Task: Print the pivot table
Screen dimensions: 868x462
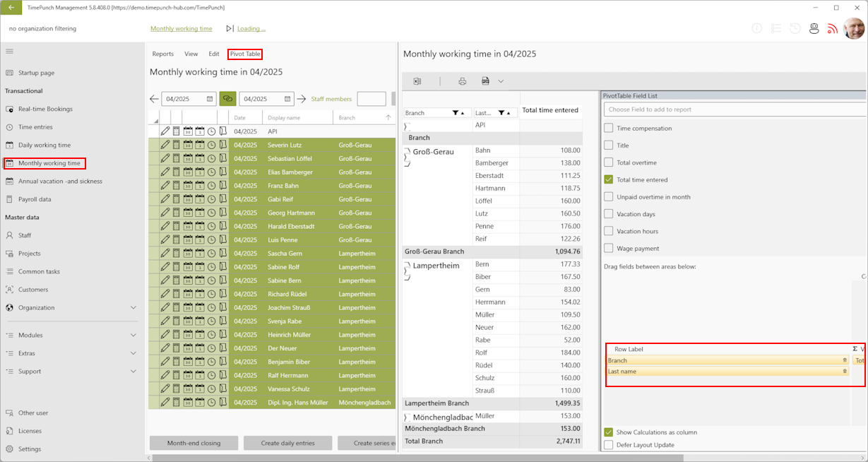Action: coord(463,81)
